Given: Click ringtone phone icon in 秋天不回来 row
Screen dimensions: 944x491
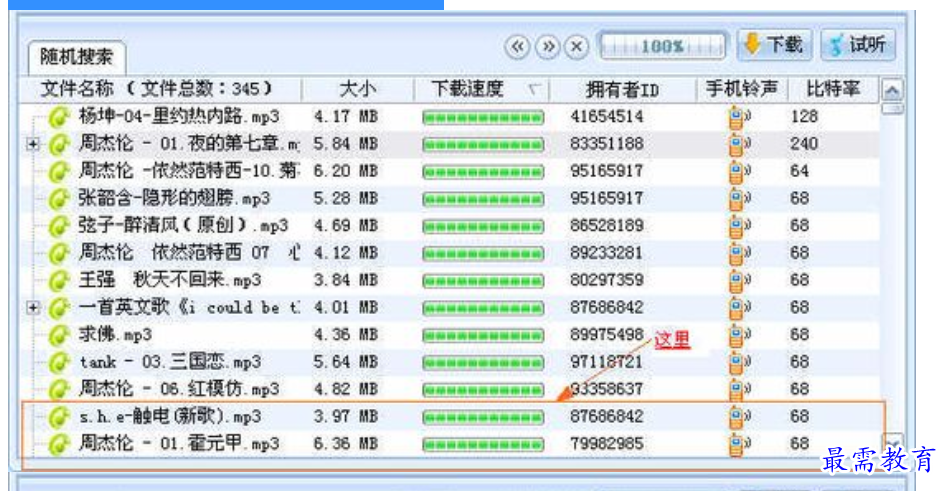Looking at the screenshot, I should click(739, 282).
